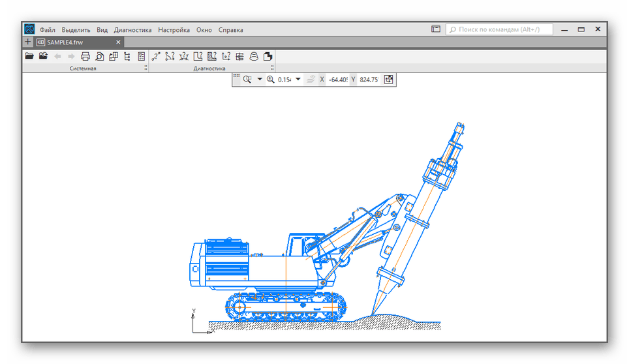The height and width of the screenshot is (364, 629).
Task: Select the distance between two points tool
Action: (x=156, y=56)
